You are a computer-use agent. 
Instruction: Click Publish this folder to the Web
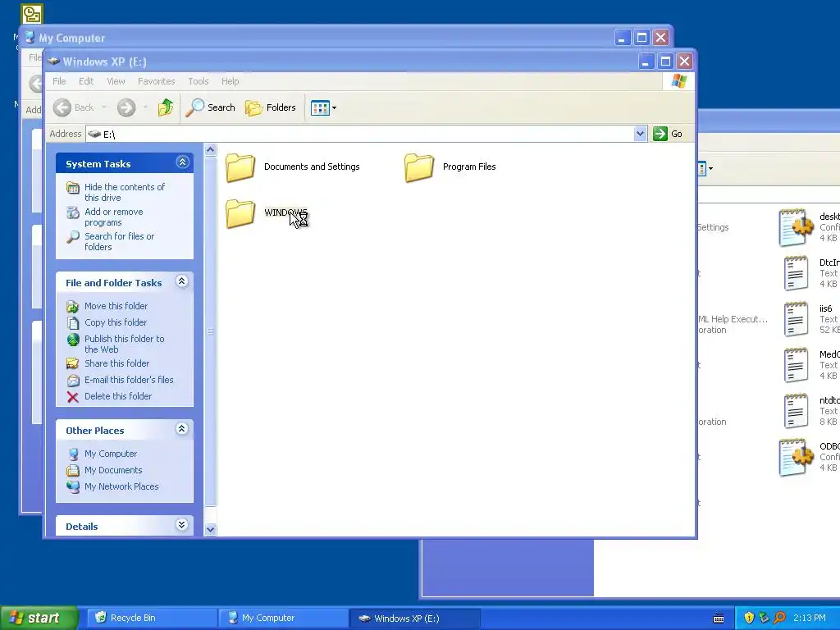coord(125,344)
